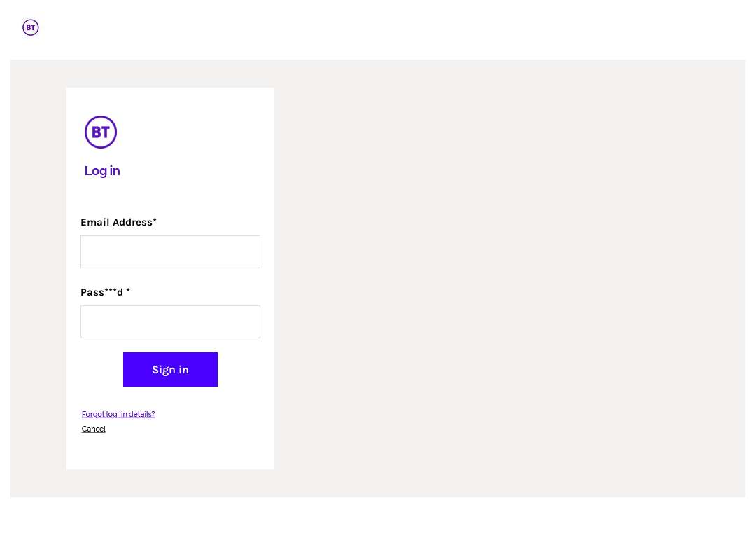The image size is (756, 538).
Task: Click the purple Log in title text
Action: (102, 171)
